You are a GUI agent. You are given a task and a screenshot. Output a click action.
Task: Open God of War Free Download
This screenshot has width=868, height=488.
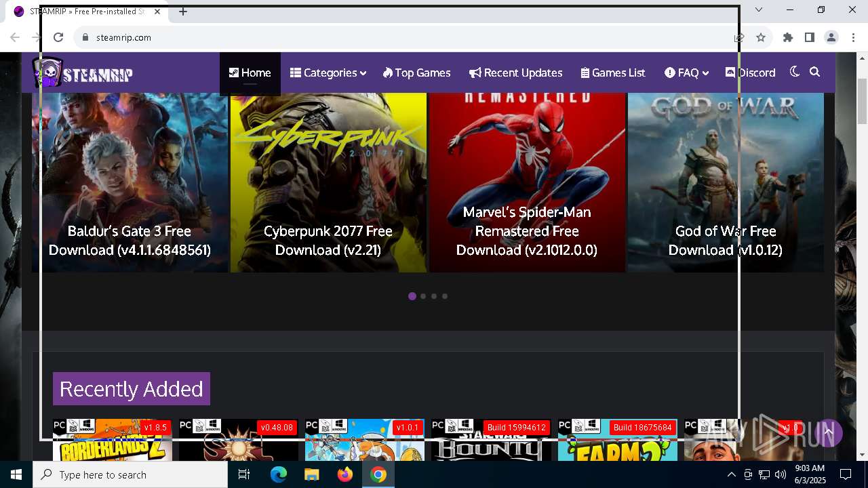726,183
